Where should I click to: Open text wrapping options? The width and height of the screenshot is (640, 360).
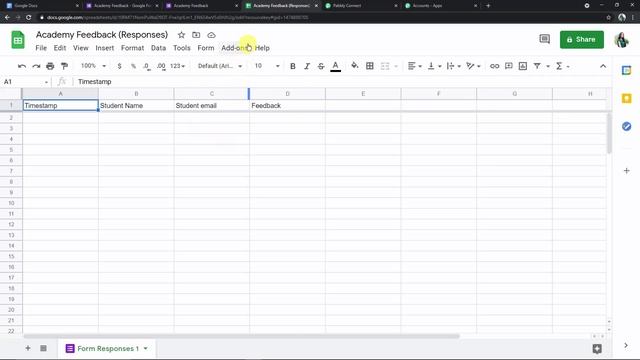point(453,66)
